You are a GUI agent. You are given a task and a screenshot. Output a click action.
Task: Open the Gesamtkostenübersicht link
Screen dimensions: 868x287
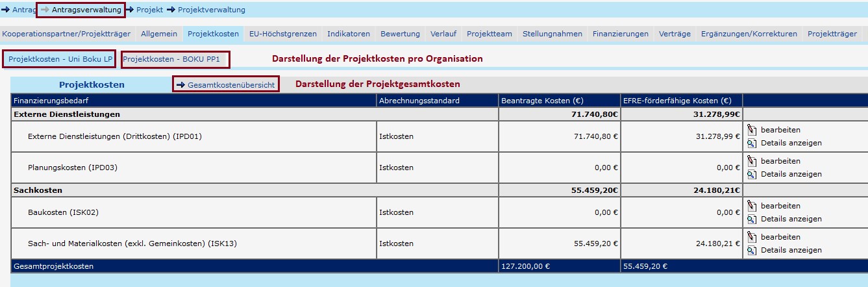tap(226, 85)
